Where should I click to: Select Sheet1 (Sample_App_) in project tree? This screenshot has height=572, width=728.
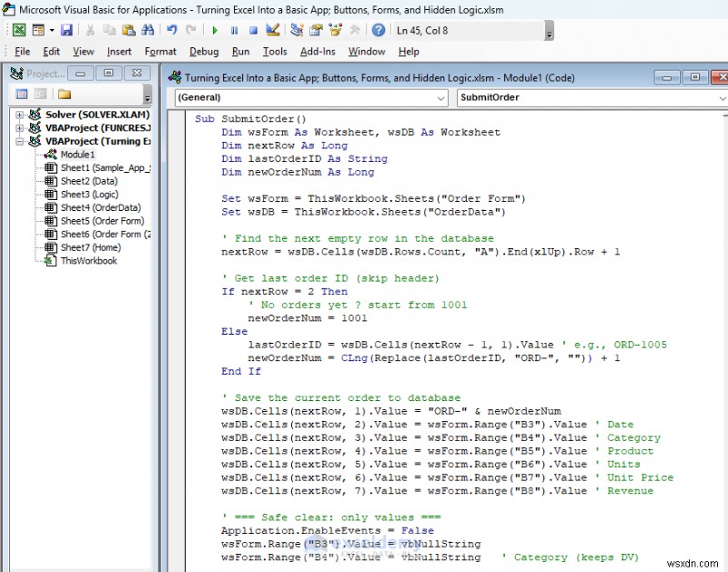point(106,168)
